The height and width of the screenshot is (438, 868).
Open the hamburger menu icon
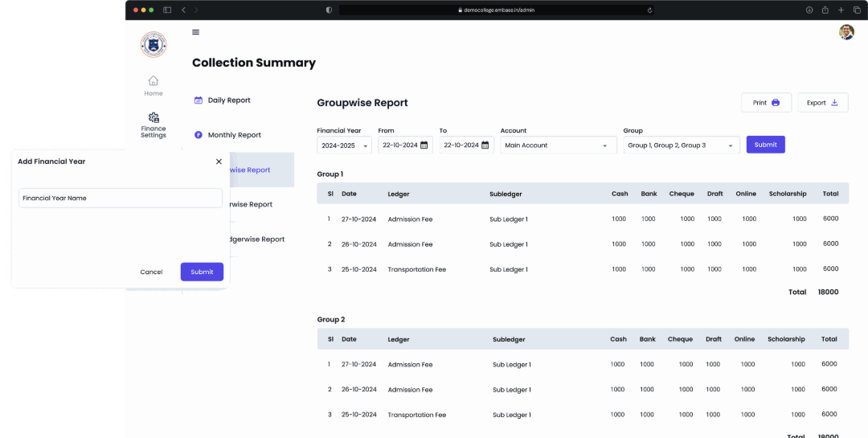(195, 32)
